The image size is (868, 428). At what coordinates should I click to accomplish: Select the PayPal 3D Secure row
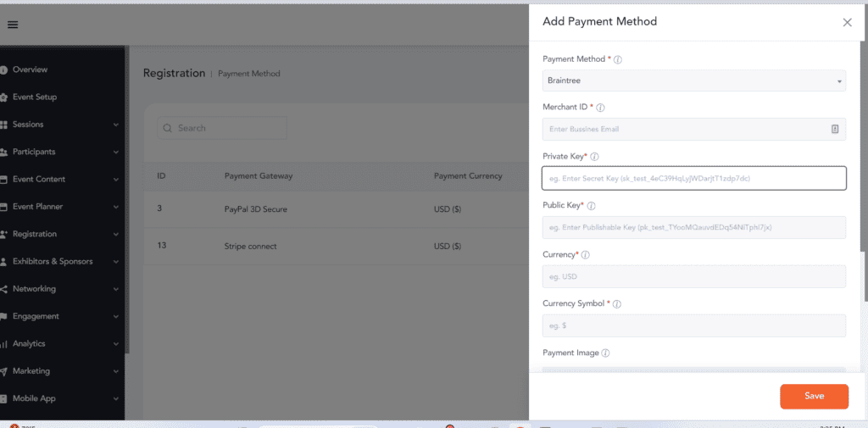(336, 210)
